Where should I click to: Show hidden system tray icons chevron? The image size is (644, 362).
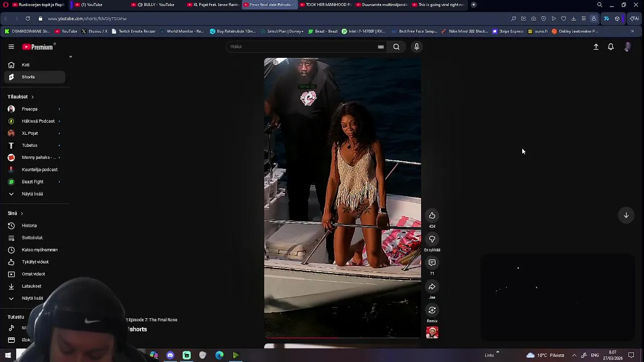(574, 355)
